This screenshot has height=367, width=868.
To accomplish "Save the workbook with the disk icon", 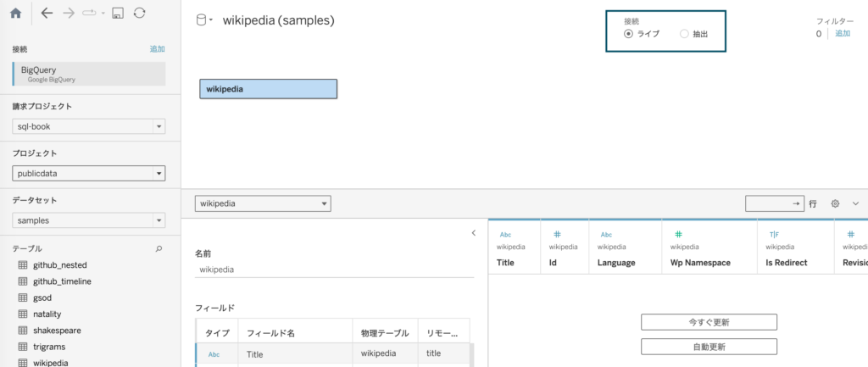I will tap(117, 14).
